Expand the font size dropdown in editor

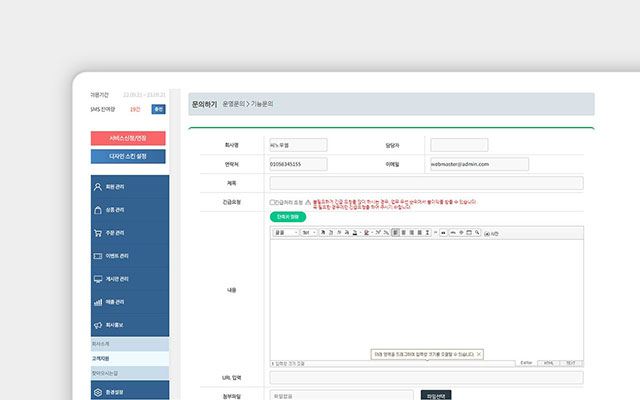(x=308, y=232)
